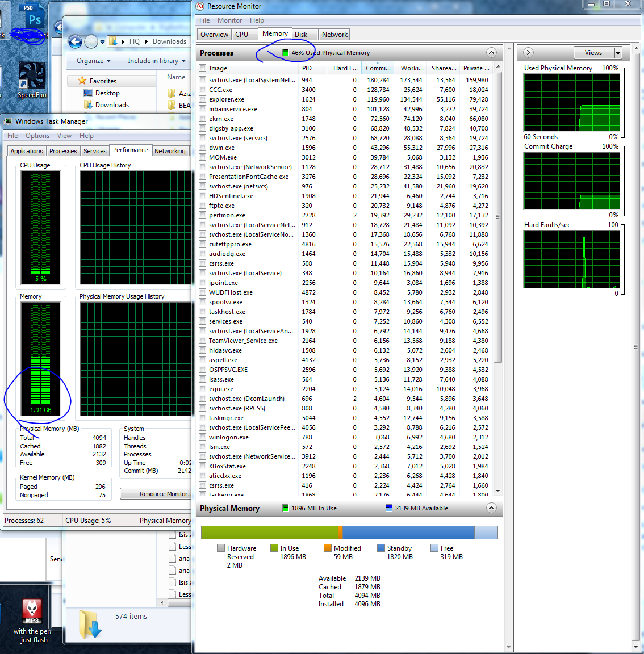Click Explorer's back navigation arrow
Screen dimensions: 644x654
[x=75, y=41]
